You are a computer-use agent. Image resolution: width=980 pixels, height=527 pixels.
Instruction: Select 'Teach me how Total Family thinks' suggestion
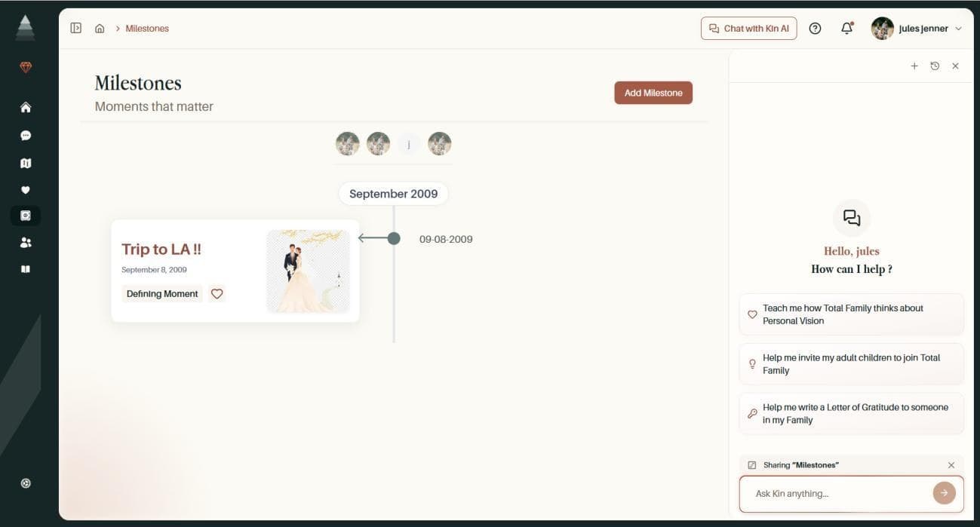pos(851,314)
